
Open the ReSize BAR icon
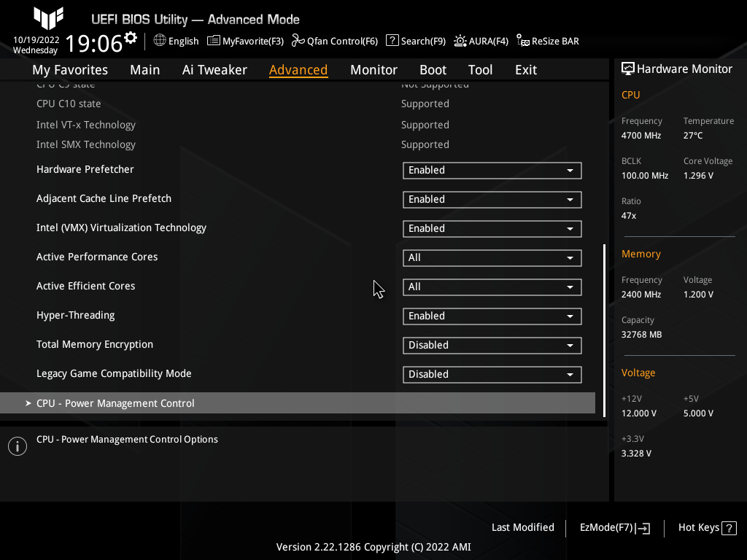(x=522, y=41)
